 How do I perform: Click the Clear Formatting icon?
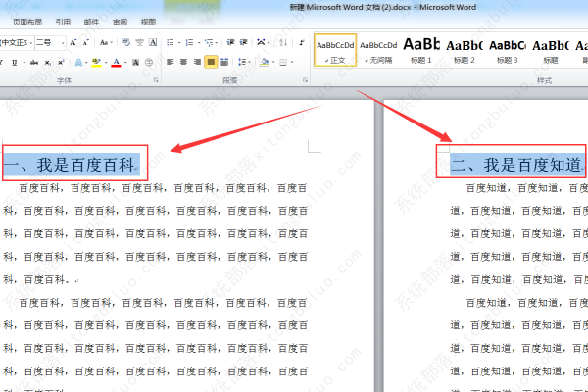pyautogui.click(x=126, y=42)
